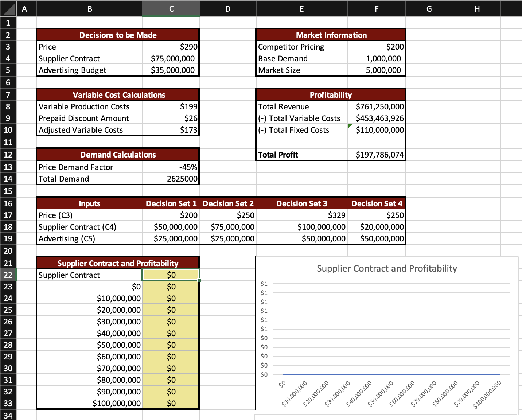Click the Price Demand Factor value -45%
The width and height of the screenshot is (522, 420).
(188, 167)
